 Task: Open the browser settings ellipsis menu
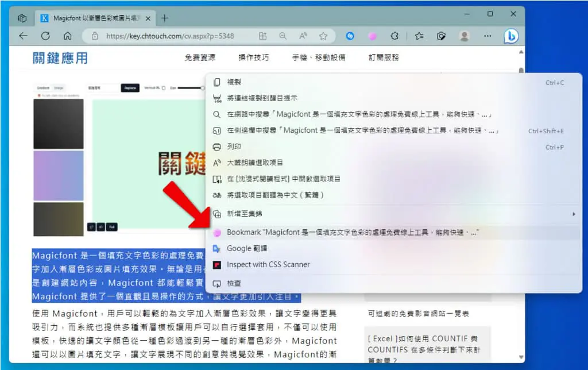pos(488,36)
